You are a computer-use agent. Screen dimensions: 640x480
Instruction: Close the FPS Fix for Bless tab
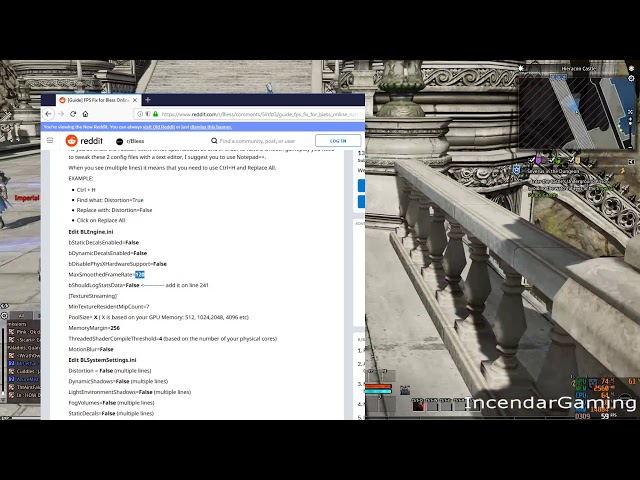[135, 100]
